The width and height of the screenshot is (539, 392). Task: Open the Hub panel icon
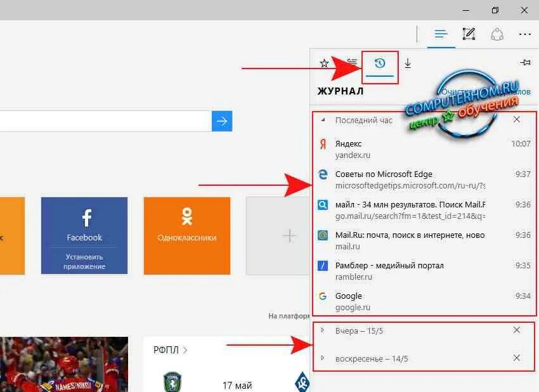click(441, 34)
